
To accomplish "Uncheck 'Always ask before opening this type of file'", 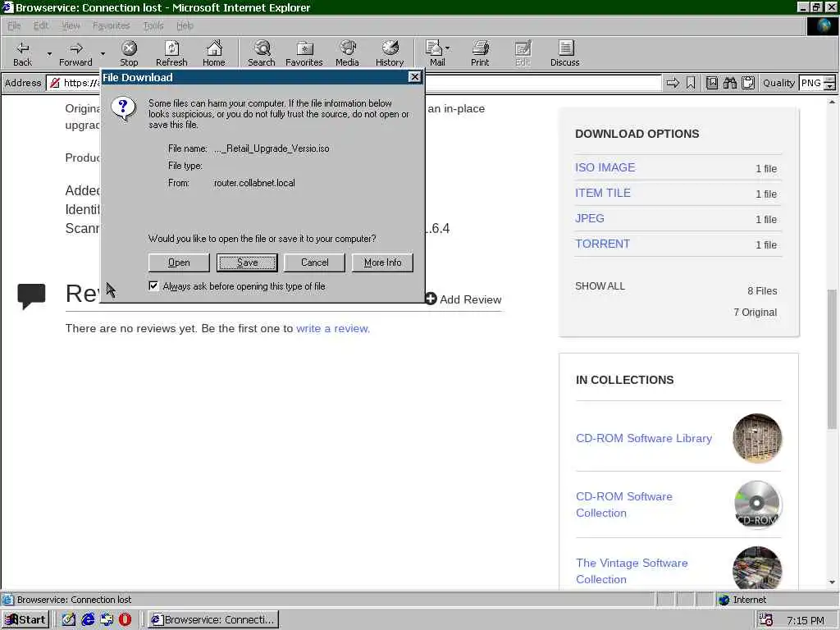I will click(153, 285).
